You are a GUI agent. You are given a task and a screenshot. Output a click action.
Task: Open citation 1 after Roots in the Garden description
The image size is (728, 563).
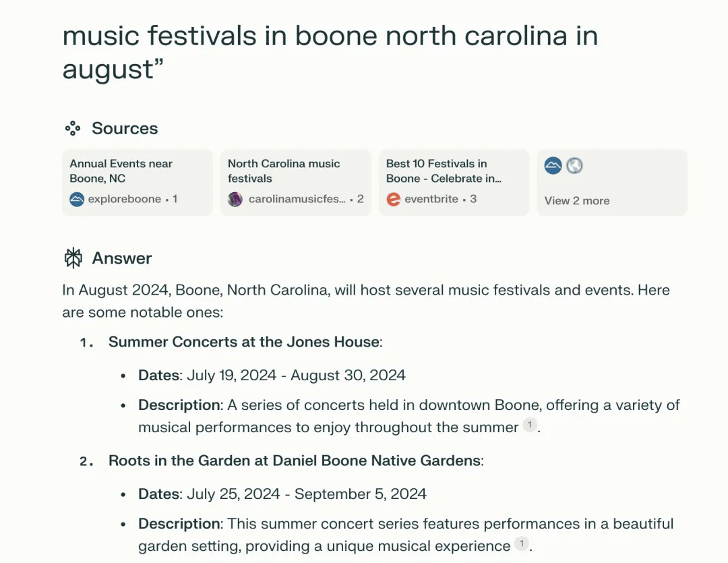point(521,544)
